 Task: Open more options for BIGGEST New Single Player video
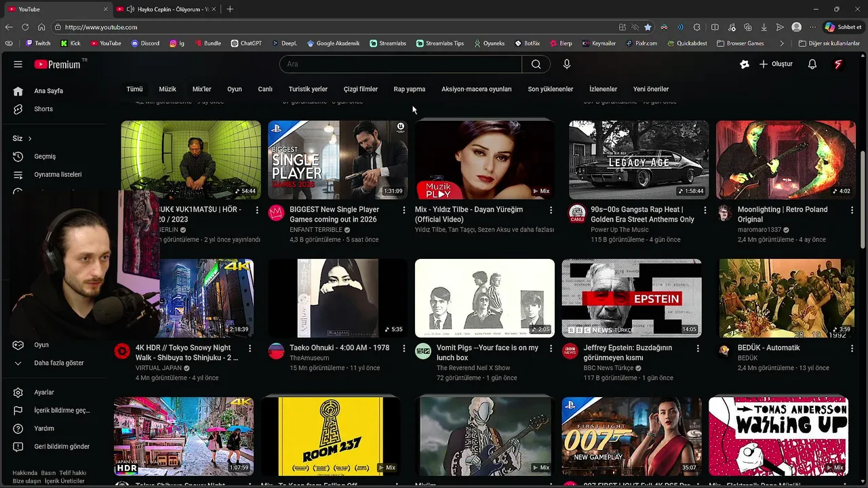click(x=403, y=211)
